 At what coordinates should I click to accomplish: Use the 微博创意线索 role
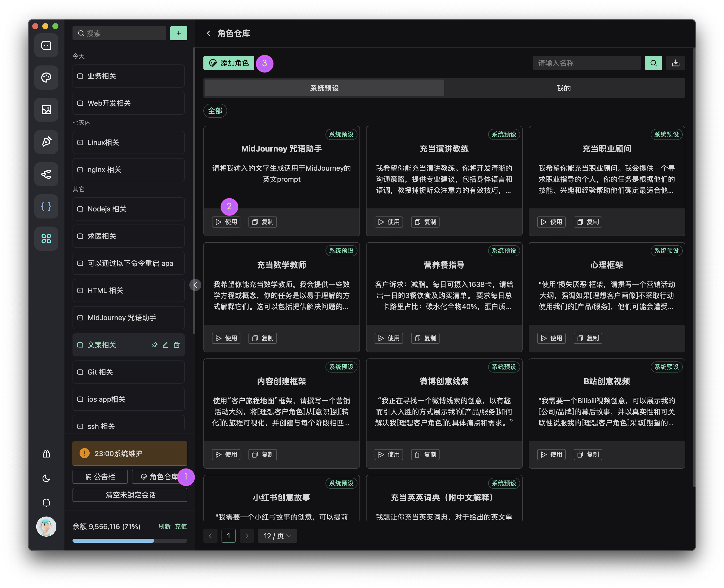(x=389, y=455)
